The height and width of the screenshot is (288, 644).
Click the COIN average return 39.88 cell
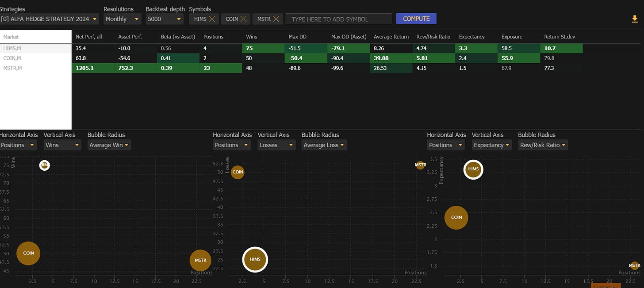click(391, 58)
